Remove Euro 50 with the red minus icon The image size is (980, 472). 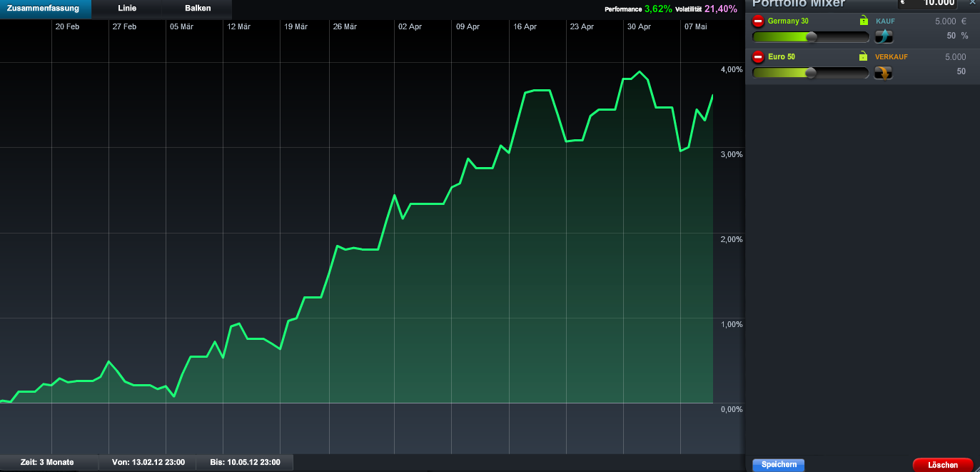pyautogui.click(x=758, y=57)
